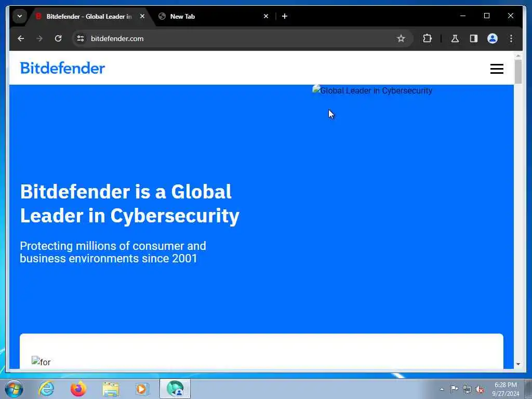Close the New Tab tab
532x399 pixels.
click(266, 16)
